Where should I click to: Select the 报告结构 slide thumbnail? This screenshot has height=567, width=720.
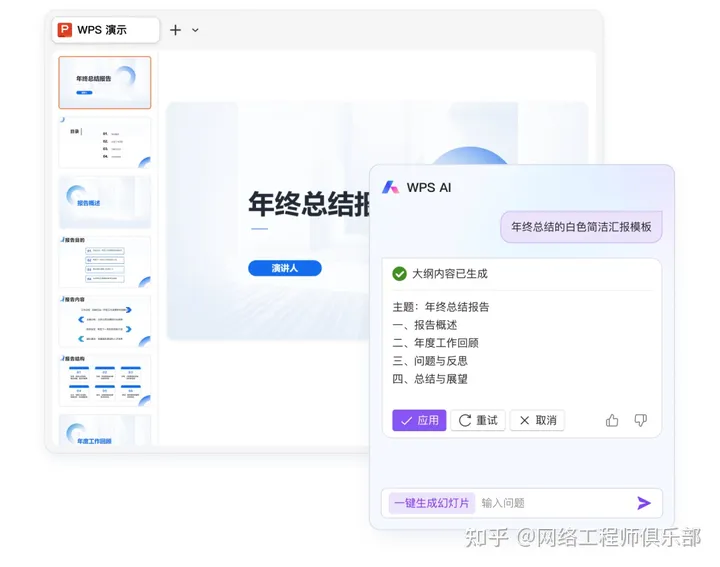click(105, 381)
